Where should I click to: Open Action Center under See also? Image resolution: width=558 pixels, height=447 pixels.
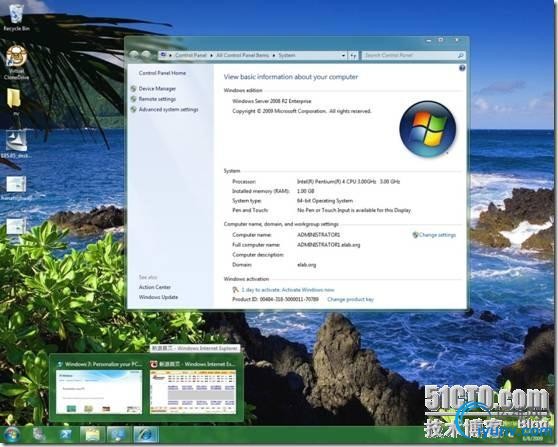click(155, 287)
